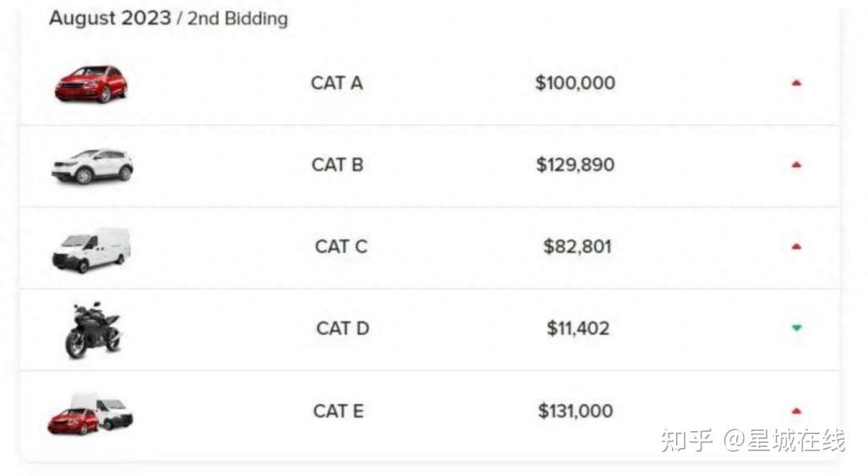The height and width of the screenshot is (476, 868).
Task: Click the red up arrow for CAT A
Action: (x=796, y=83)
